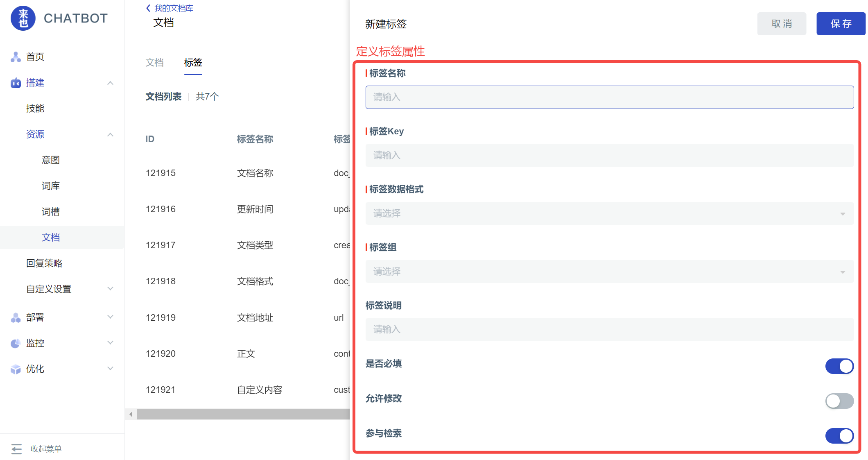Open 首页 in the sidebar

[x=35, y=57]
